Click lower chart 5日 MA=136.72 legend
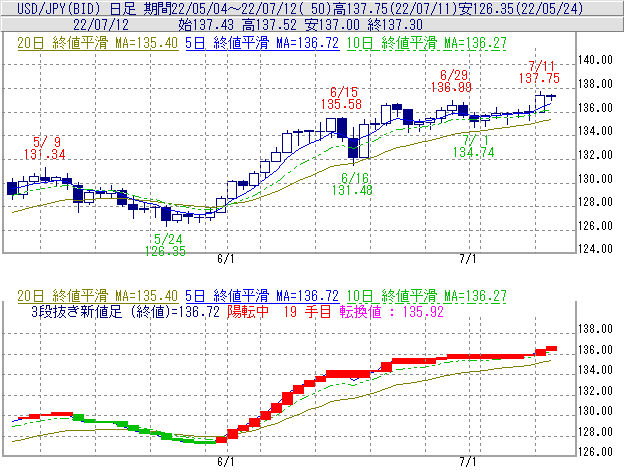This screenshot has height=475, width=624. (262, 296)
